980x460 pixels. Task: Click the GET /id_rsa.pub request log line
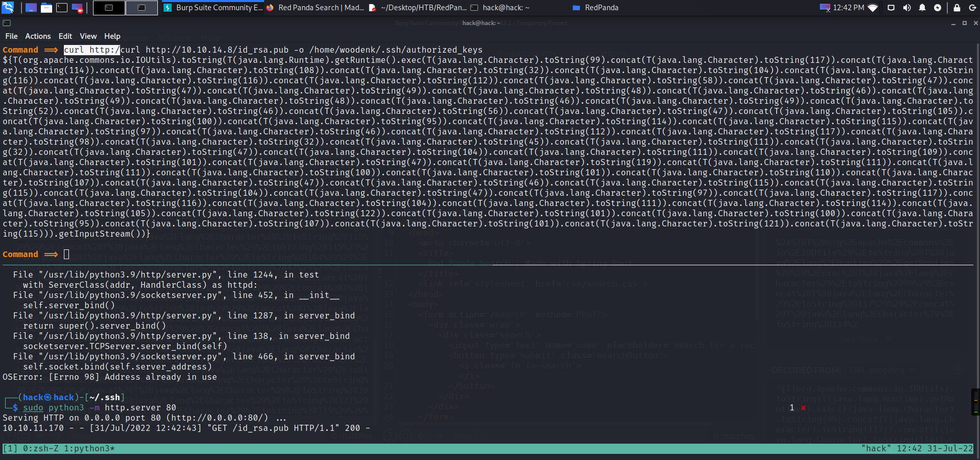(x=186, y=428)
